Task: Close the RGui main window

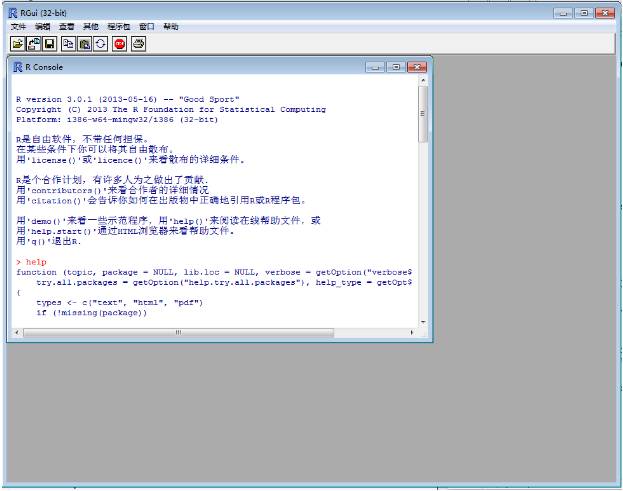Action: point(605,13)
